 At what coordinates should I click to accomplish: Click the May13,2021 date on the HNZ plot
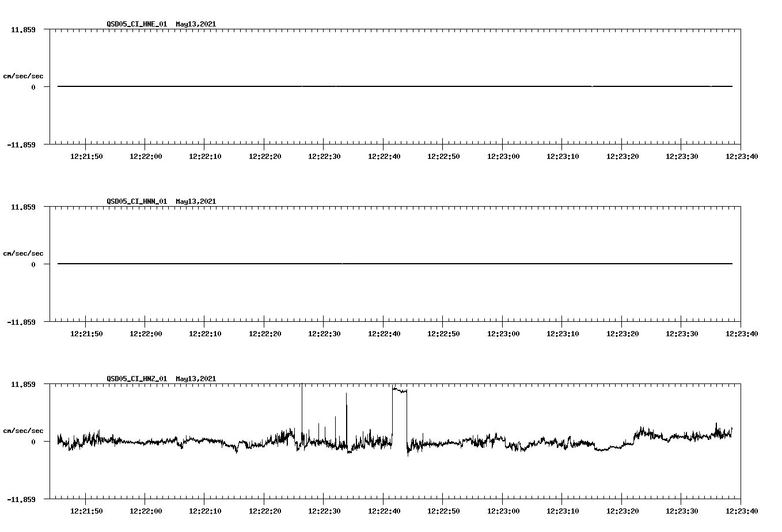tap(196, 379)
